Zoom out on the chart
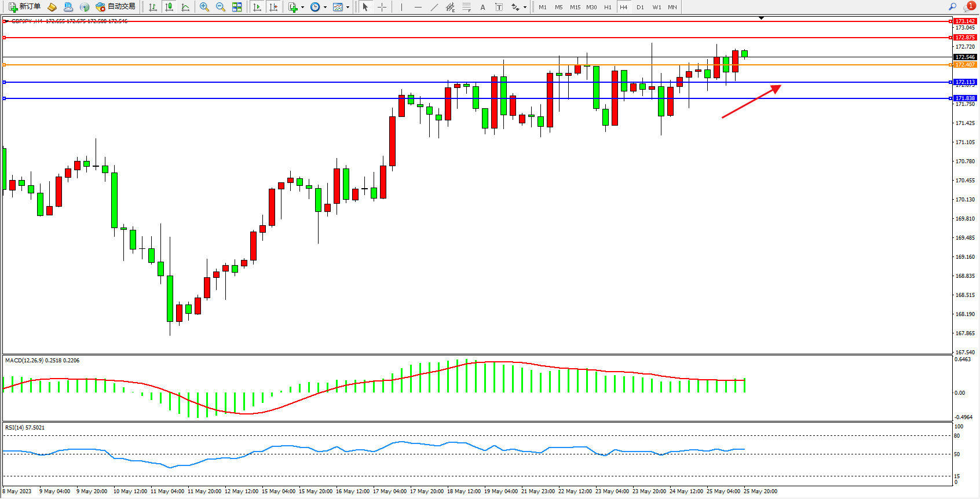 (x=221, y=7)
